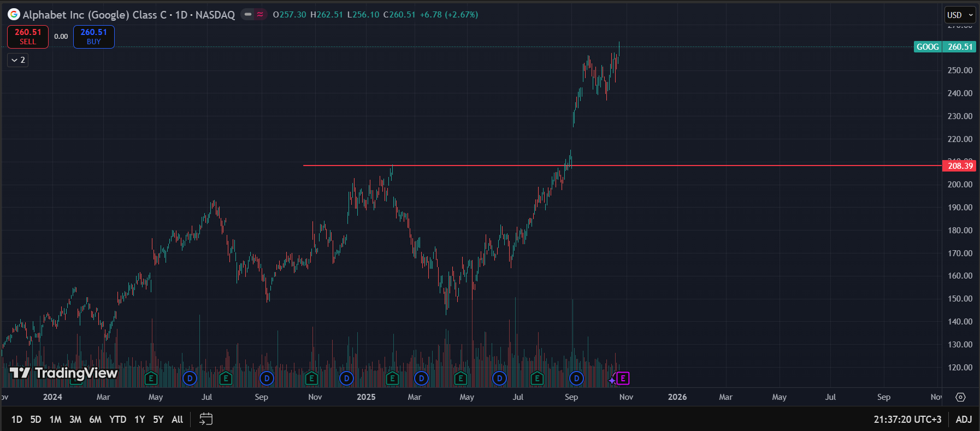The height and width of the screenshot is (431, 980).
Task: Click the Google logo beside the symbol name
Action: 14,15
